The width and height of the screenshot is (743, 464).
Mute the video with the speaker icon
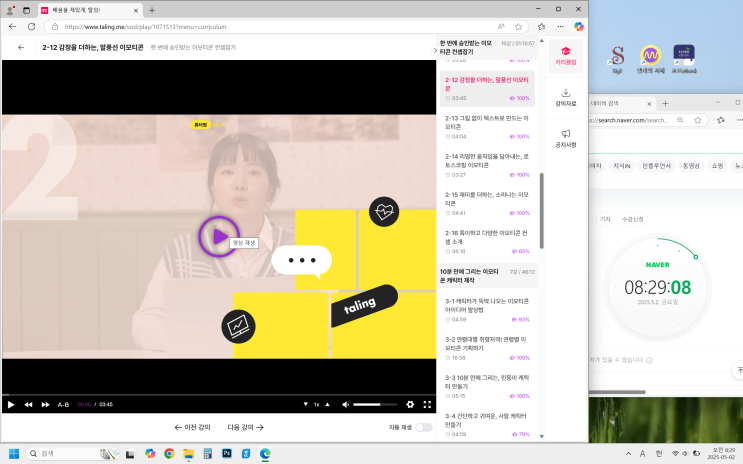coord(345,404)
